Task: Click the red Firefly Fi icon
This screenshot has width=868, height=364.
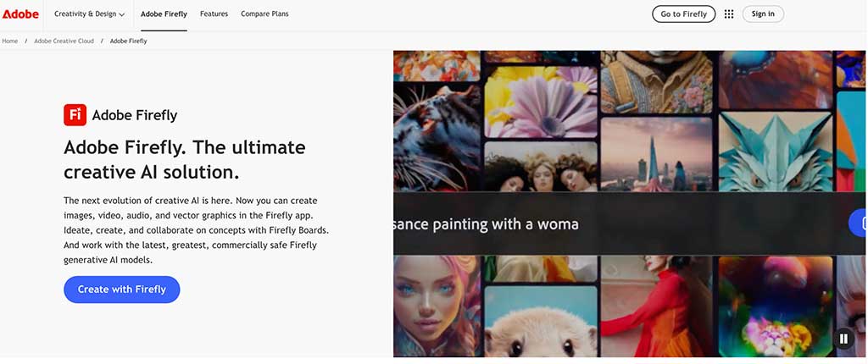Action: point(75,115)
